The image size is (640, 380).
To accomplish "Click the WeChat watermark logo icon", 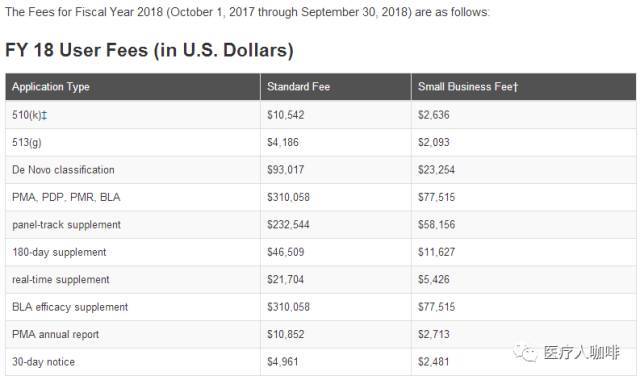I will [x=525, y=353].
